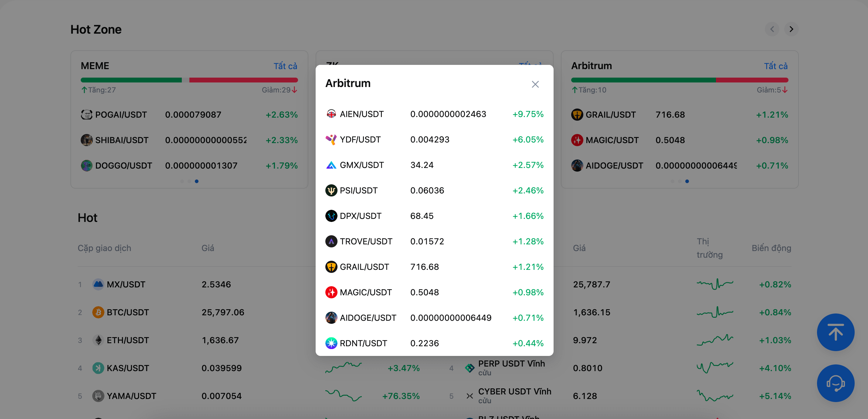Image resolution: width=868 pixels, height=419 pixels.
Task: Click the 'Cặp giao dịch' column header
Action: point(104,248)
